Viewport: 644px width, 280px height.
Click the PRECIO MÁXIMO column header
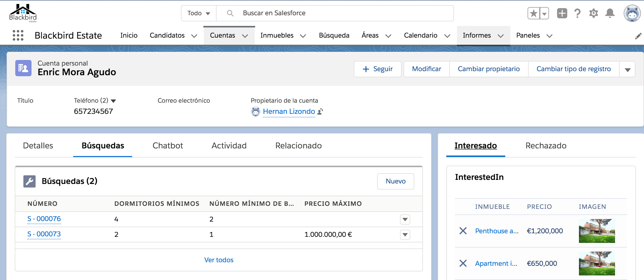point(333,204)
